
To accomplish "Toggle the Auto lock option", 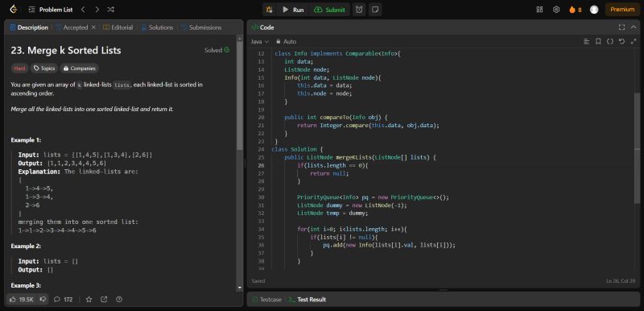I will tap(286, 42).
